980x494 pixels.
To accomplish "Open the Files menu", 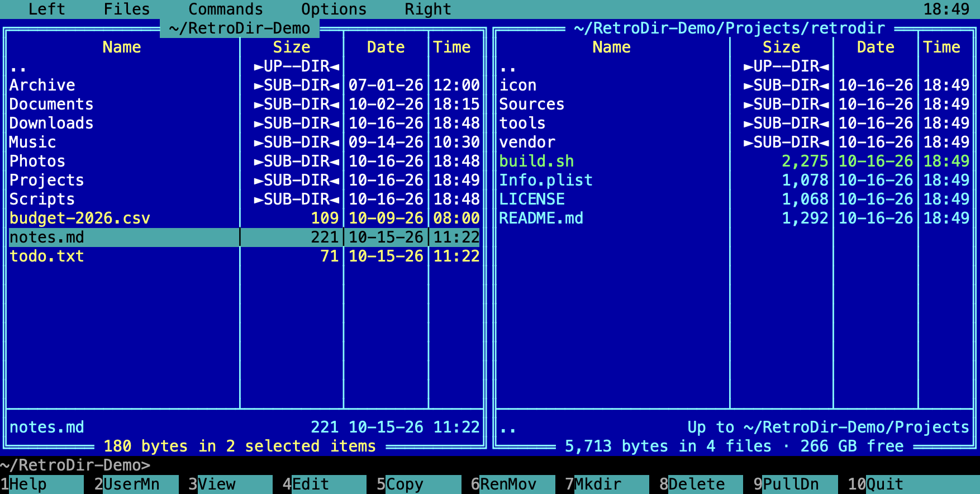I will [x=127, y=9].
